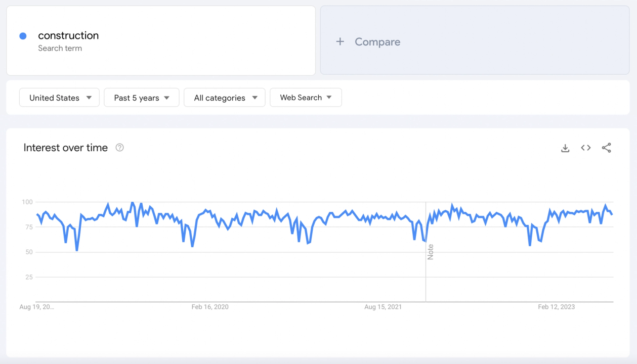Click the Feb 16, 2020 axis label
Screen dimensions: 637x364
click(x=210, y=307)
